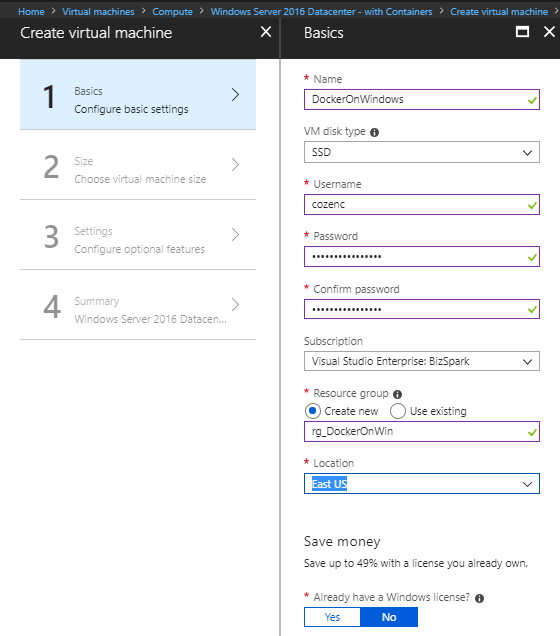
Task: Open the VM disk type dropdown
Action: click(422, 152)
